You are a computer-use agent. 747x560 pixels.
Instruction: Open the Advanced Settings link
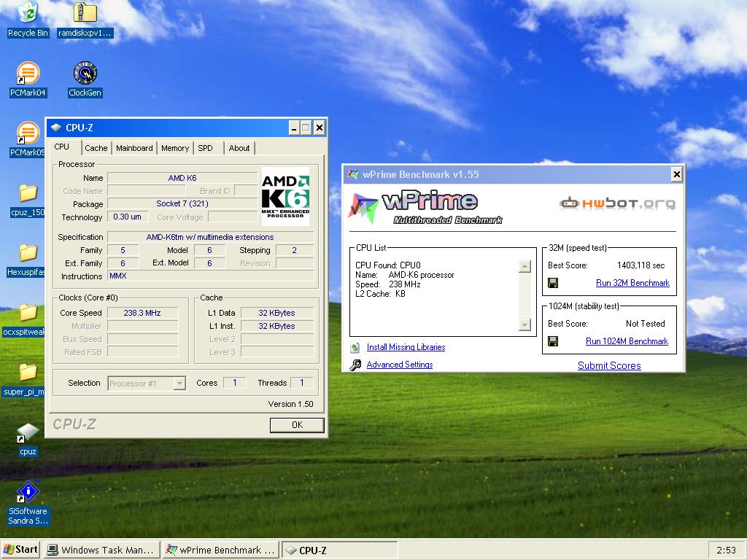coord(400,365)
